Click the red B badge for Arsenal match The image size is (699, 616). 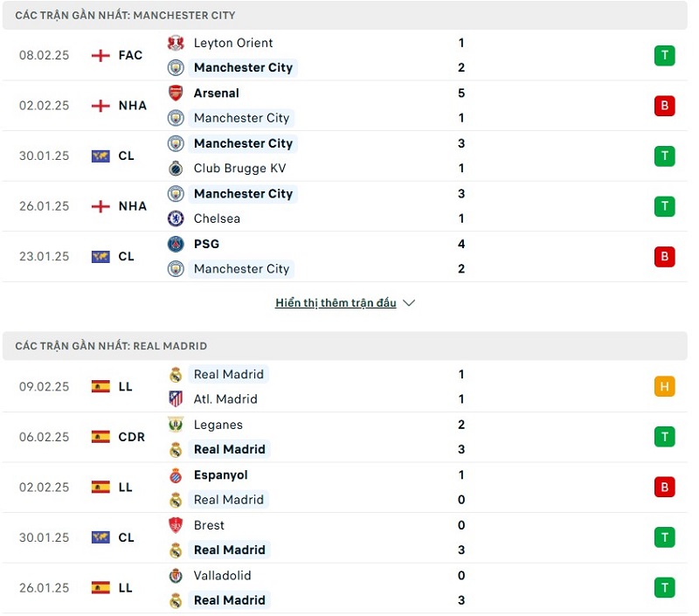click(x=664, y=107)
